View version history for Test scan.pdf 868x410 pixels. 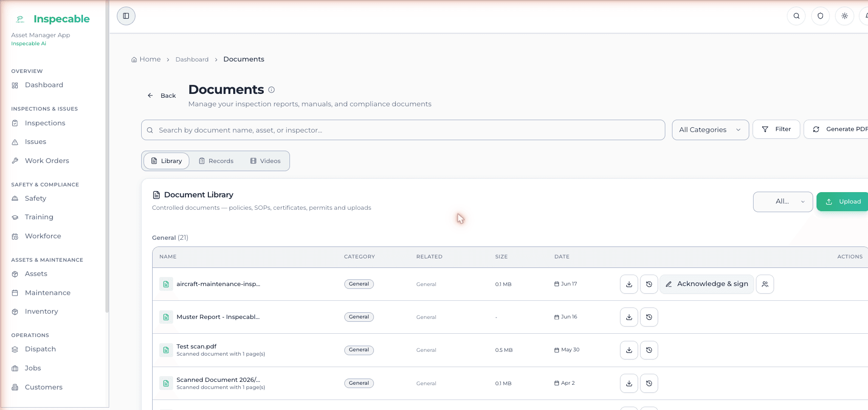point(649,350)
